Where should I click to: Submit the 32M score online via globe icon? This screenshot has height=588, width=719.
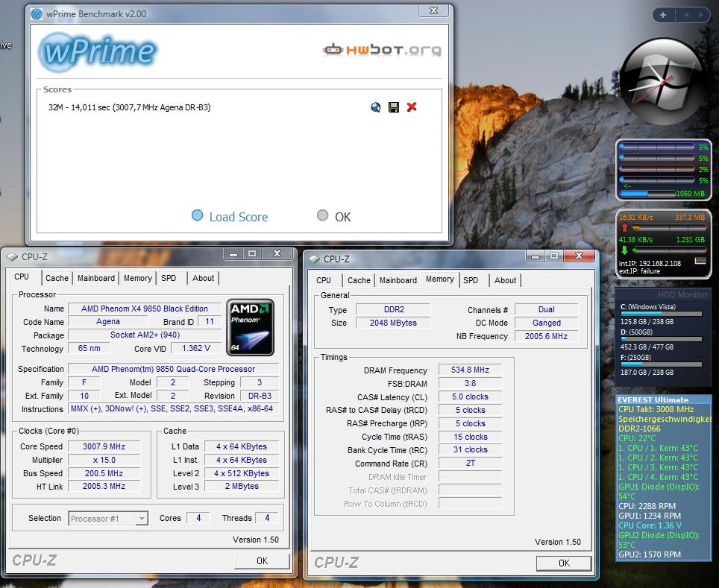(376, 107)
